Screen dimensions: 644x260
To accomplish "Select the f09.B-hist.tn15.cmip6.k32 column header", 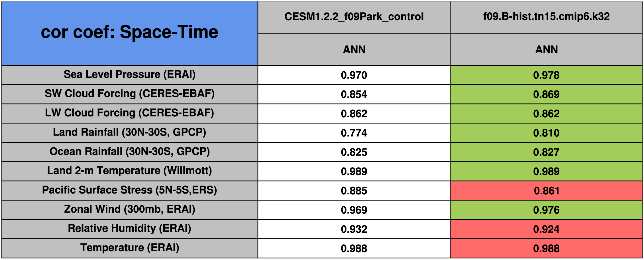I will tap(546, 17).
